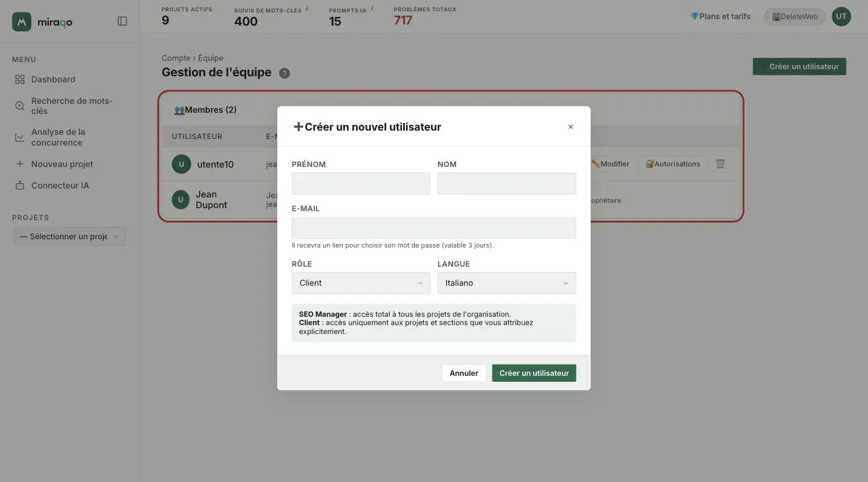Submit with the dialog's Créer un utilisateur button
The image size is (868, 482).
pyautogui.click(x=534, y=373)
